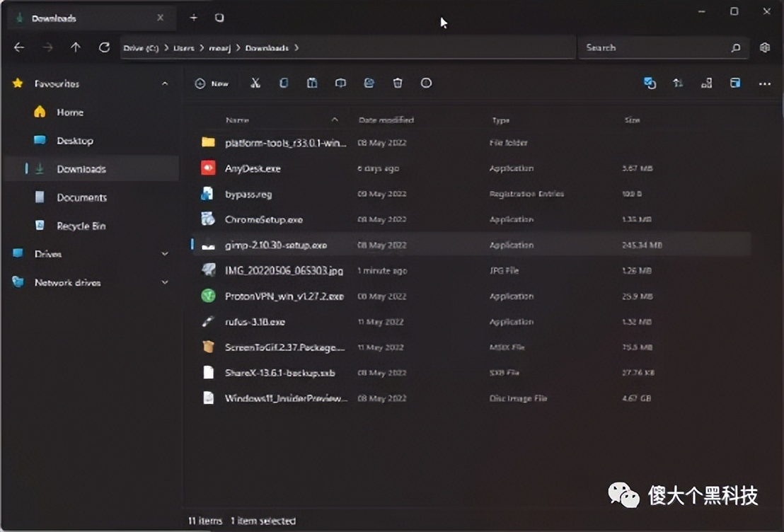Open Recycle Bin in the sidebar

[x=81, y=226]
